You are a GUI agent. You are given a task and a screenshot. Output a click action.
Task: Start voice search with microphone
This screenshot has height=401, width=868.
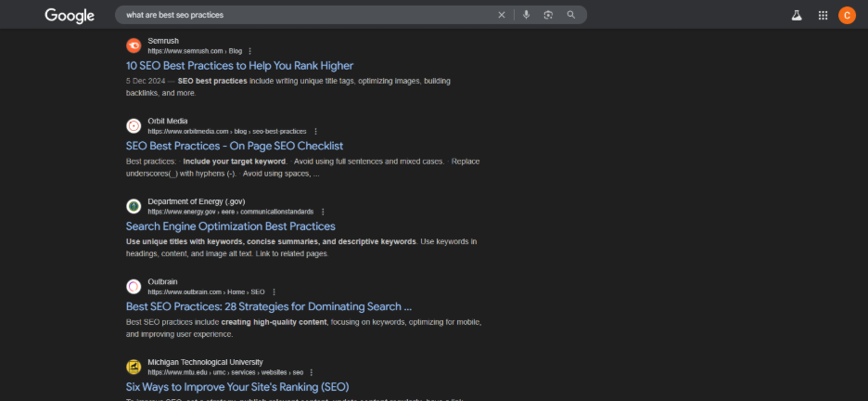526,15
